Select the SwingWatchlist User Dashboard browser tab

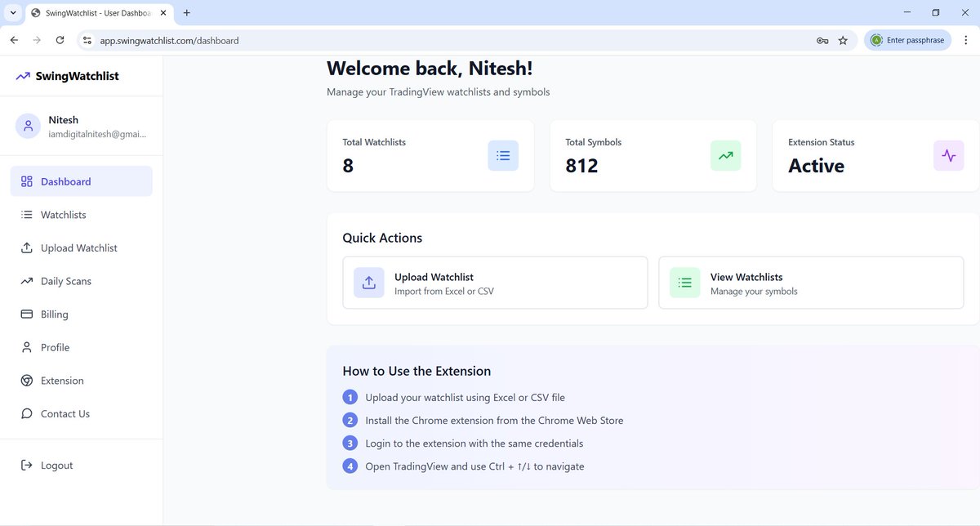(99, 13)
